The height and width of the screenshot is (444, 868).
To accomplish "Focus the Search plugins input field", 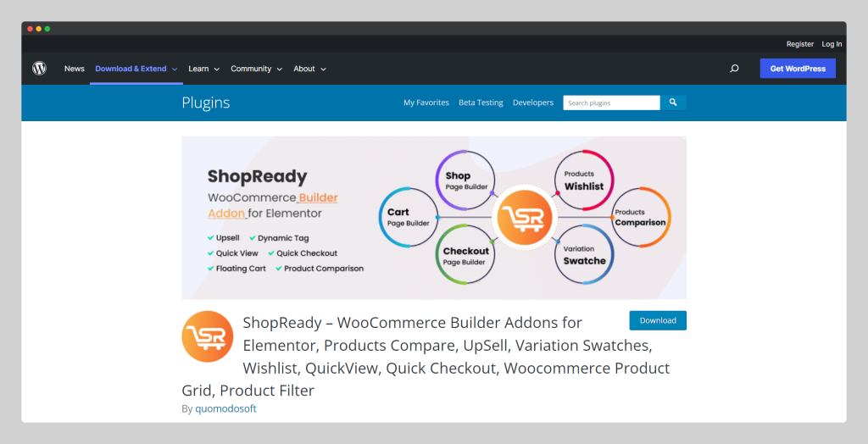I will (611, 103).
